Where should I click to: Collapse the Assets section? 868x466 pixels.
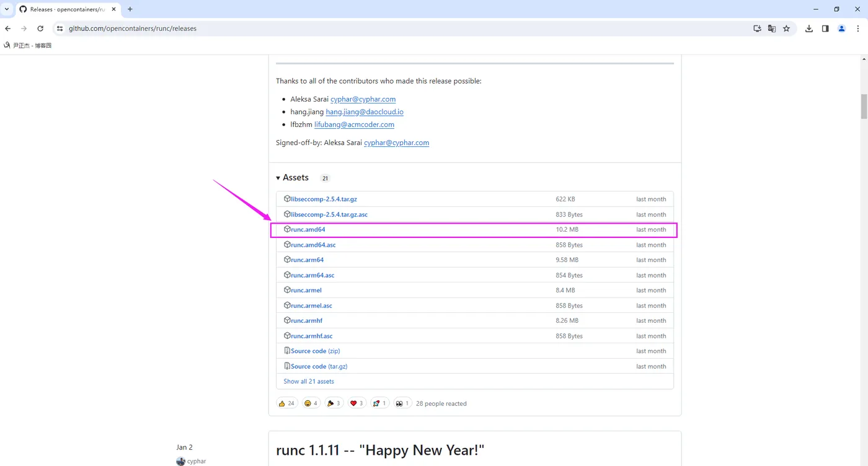tap(292, 178)
